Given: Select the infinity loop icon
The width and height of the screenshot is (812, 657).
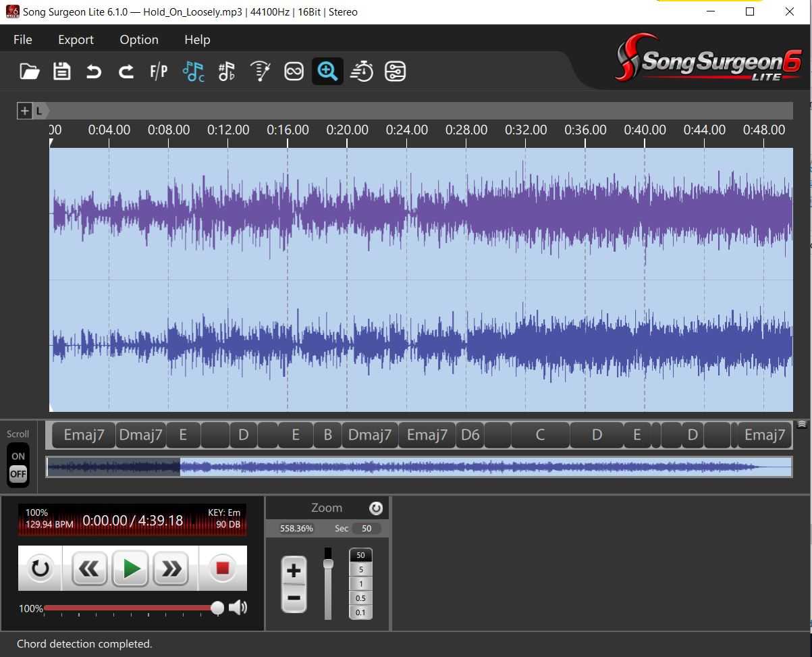Looking at the screenshot, I should 294,71.
